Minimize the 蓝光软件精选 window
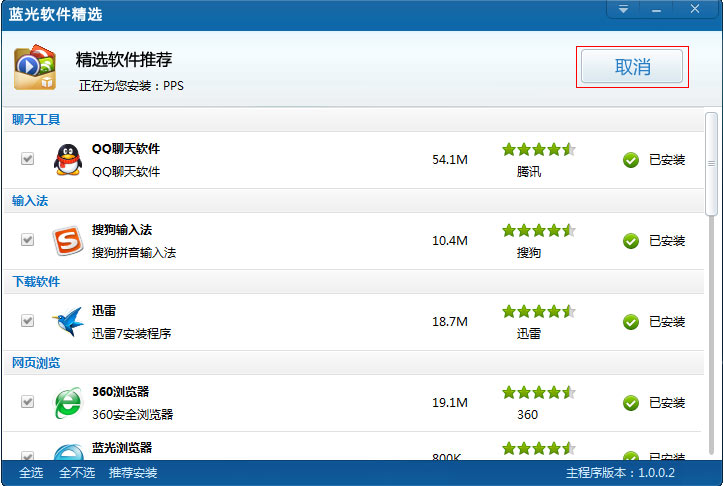Viewport: 724px width, 486px height. [x=656, y=9]
